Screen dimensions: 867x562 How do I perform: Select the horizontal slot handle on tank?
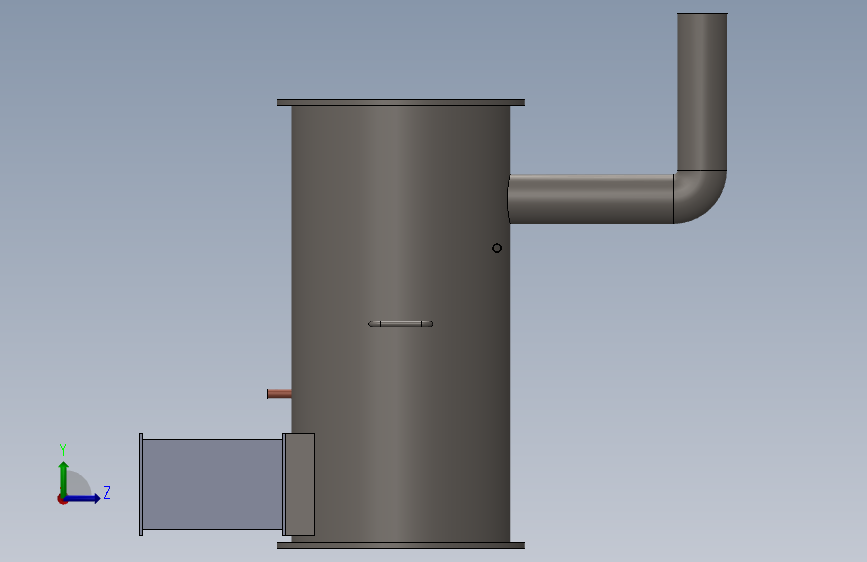coord(400,324)
